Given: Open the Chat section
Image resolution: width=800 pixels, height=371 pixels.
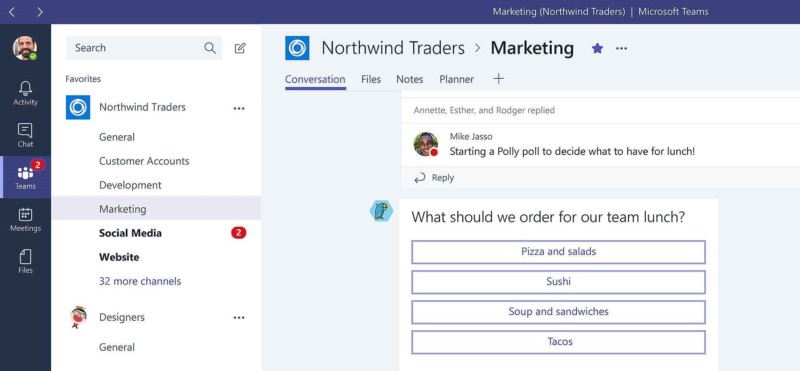Looking at the screenshot, I should point(25,135).
